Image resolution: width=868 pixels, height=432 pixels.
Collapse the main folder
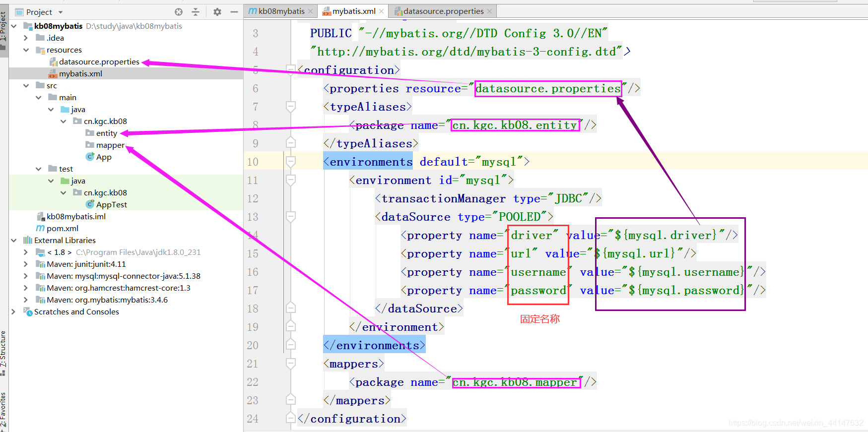coord(38,97)
